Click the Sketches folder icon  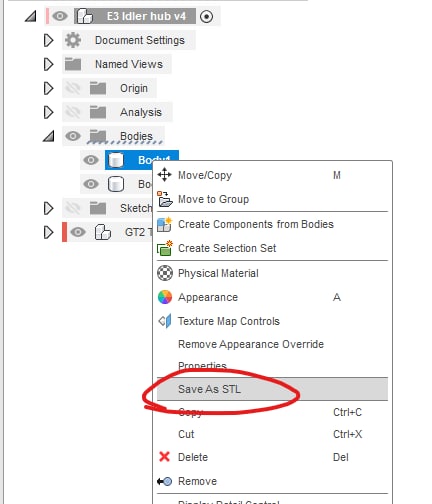click(98, 208)
